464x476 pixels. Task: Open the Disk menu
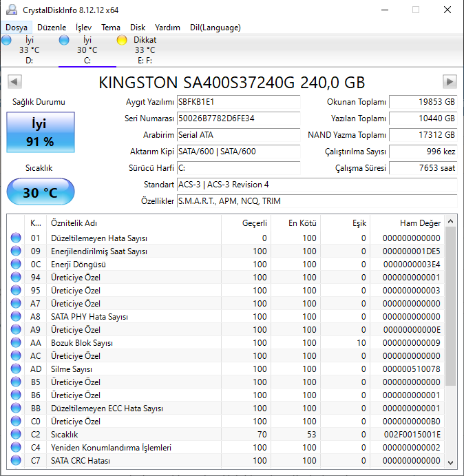coord(138,28)
